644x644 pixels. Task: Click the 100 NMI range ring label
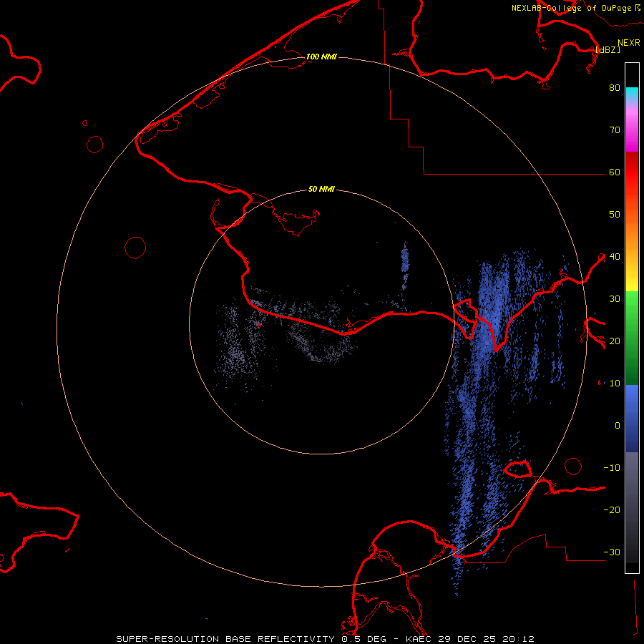tap(321, 57)
